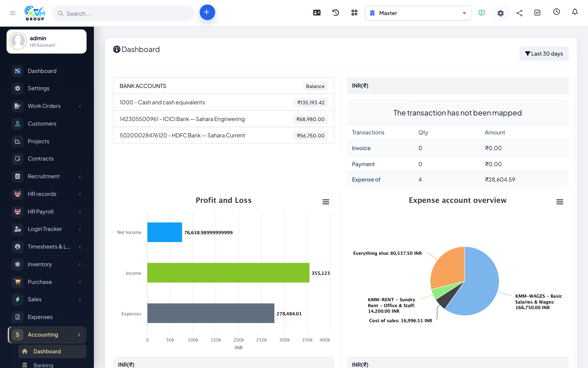Image resolution: width=588 pixels, height=368 pixels.
Task: Click the KMM Group logo
Action: [x=35, y=13]
